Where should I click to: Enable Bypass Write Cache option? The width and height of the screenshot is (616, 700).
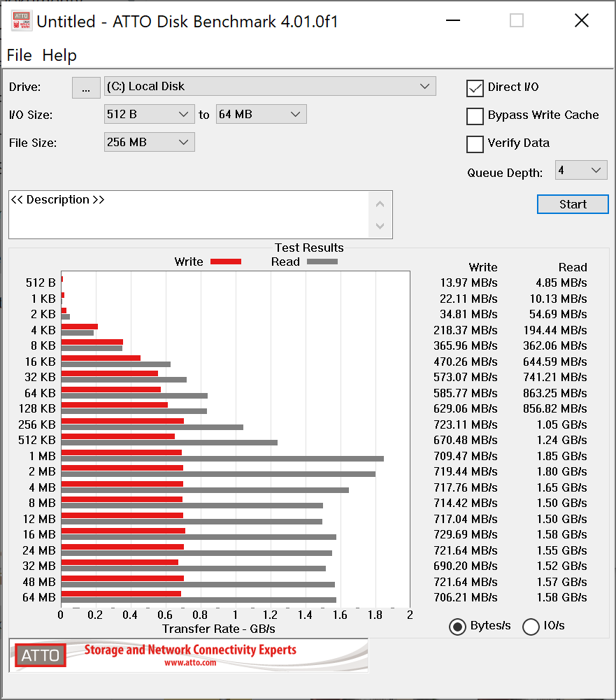pos(475,116)
